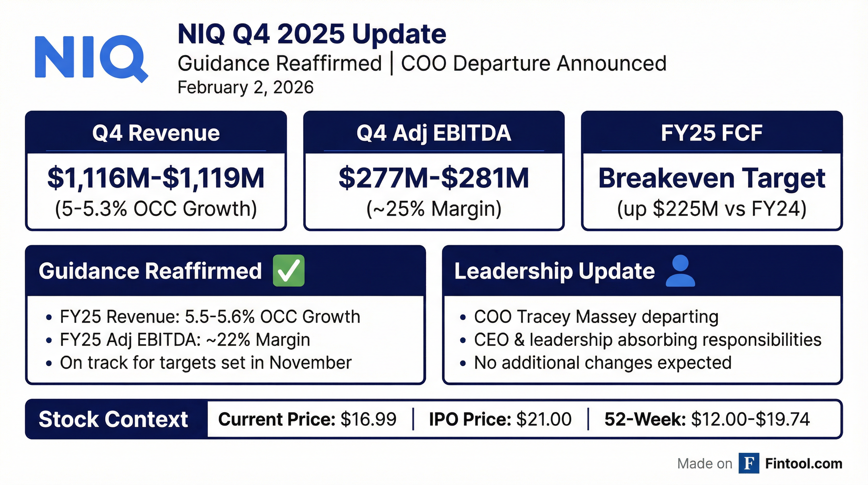Click the green checkmark icon
Screen dimensions: 868x485
288,271
